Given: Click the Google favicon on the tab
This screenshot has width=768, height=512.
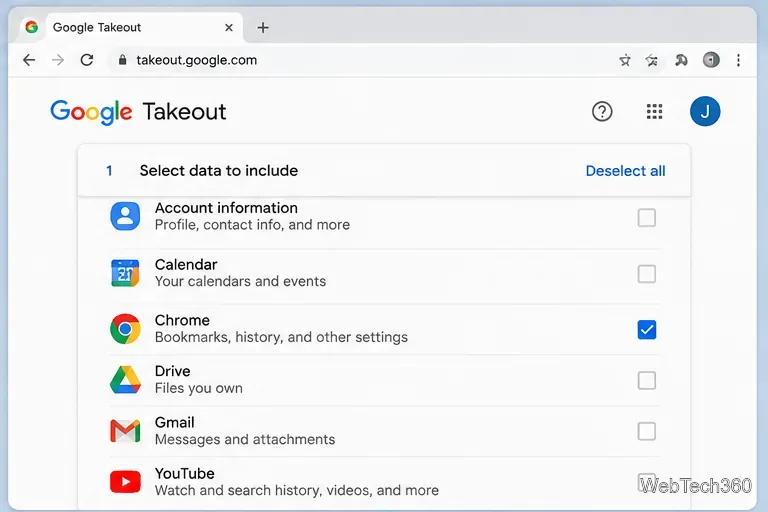Looking at the screenshot, I should click(32, 27).
